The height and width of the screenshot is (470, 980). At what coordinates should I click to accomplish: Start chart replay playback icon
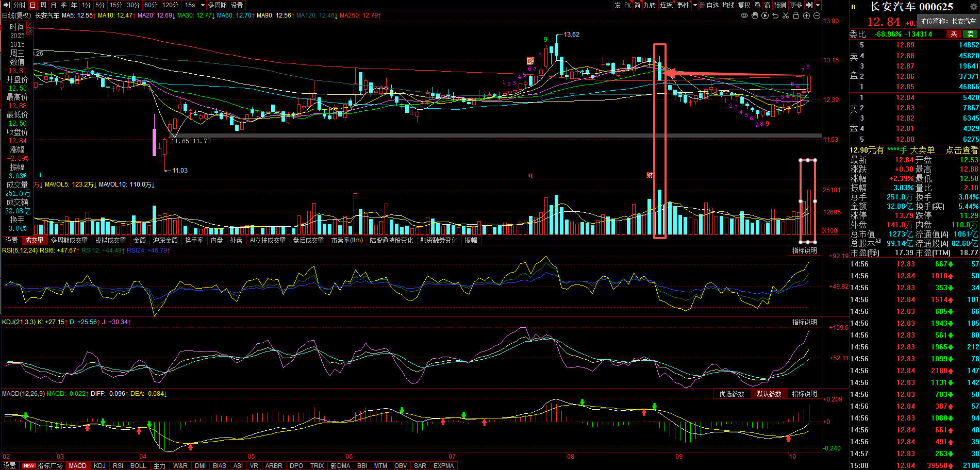point(765,16)
